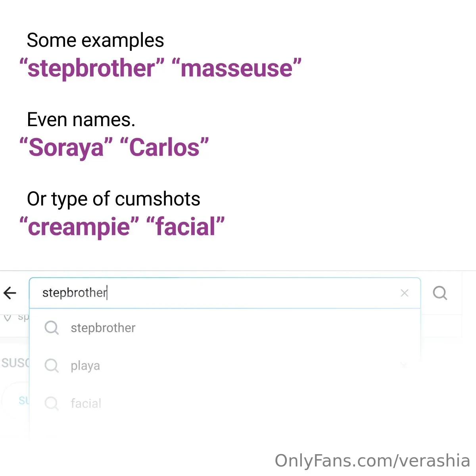Choose the playa search suggestion
The image size is (476, 476).
85,366
